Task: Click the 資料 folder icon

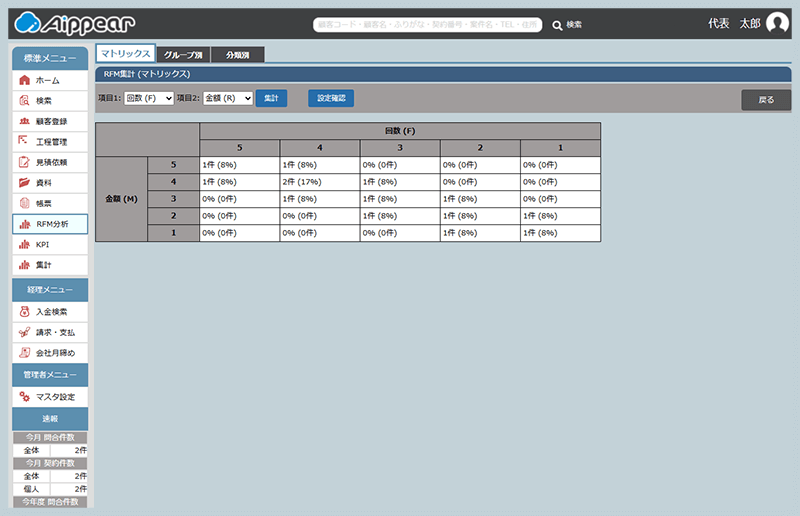Action: pos(25,183)
